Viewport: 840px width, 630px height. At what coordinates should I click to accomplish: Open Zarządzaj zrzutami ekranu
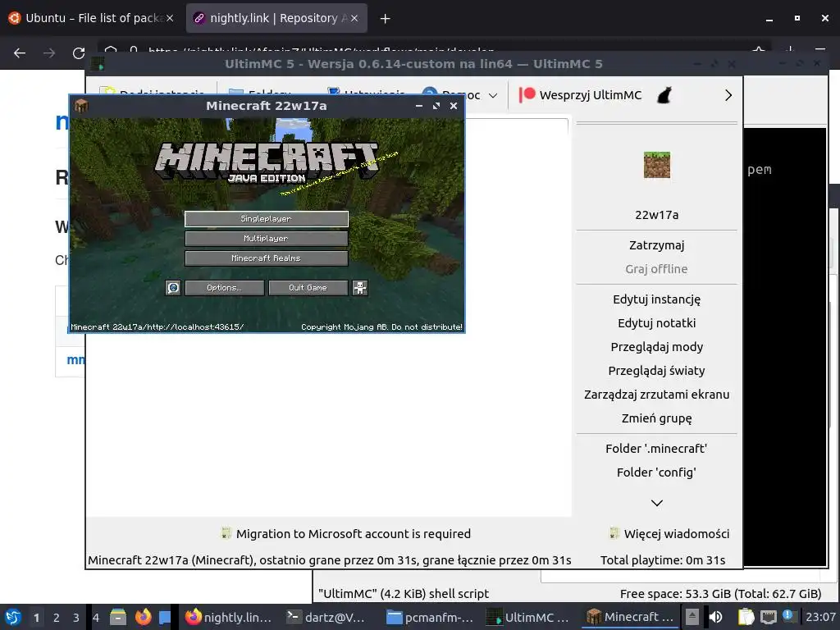coord(657,395)
